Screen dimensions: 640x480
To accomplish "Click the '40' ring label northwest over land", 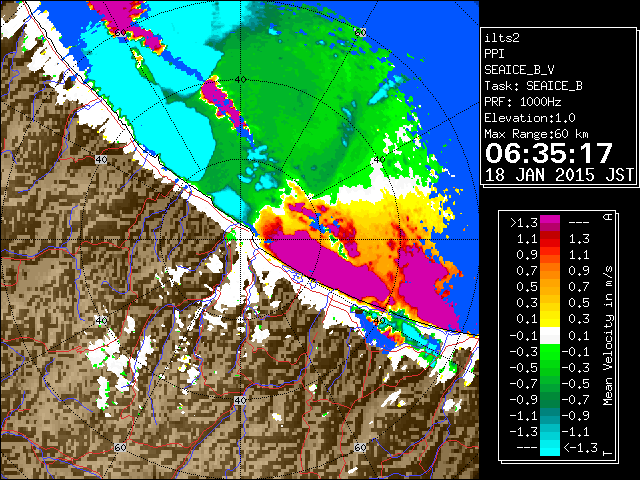I will 101,160.
